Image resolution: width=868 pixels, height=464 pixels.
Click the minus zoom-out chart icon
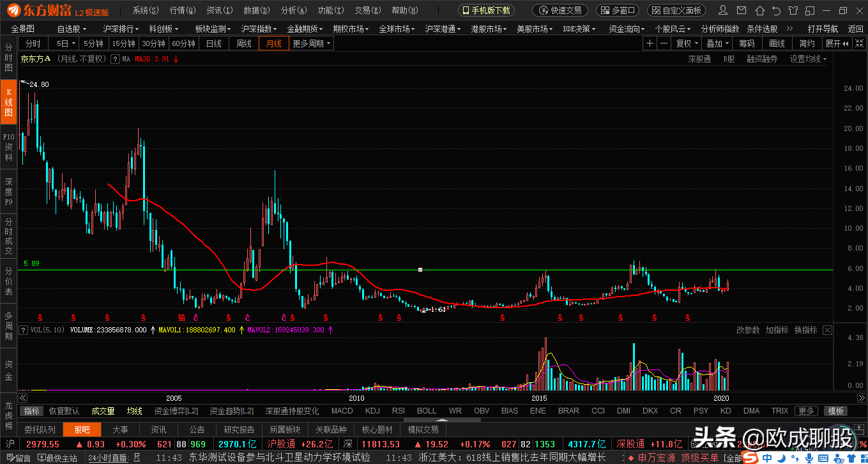(664, 43)
